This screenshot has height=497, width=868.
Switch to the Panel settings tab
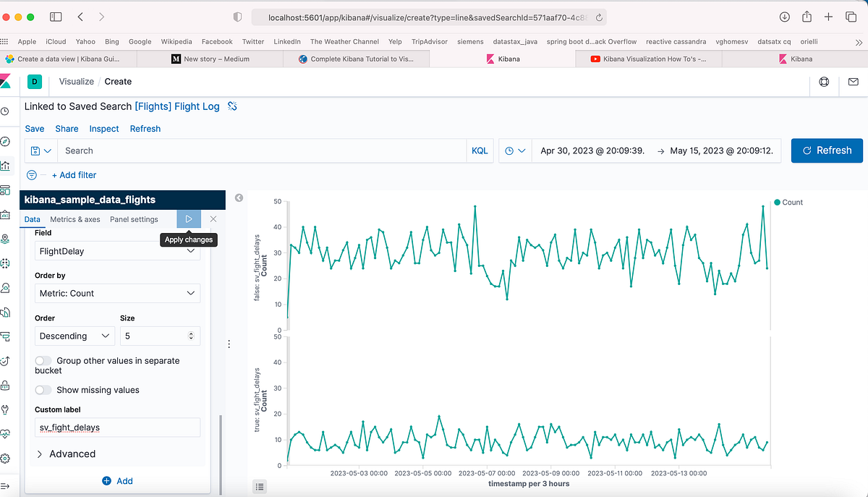coord(133,218)
